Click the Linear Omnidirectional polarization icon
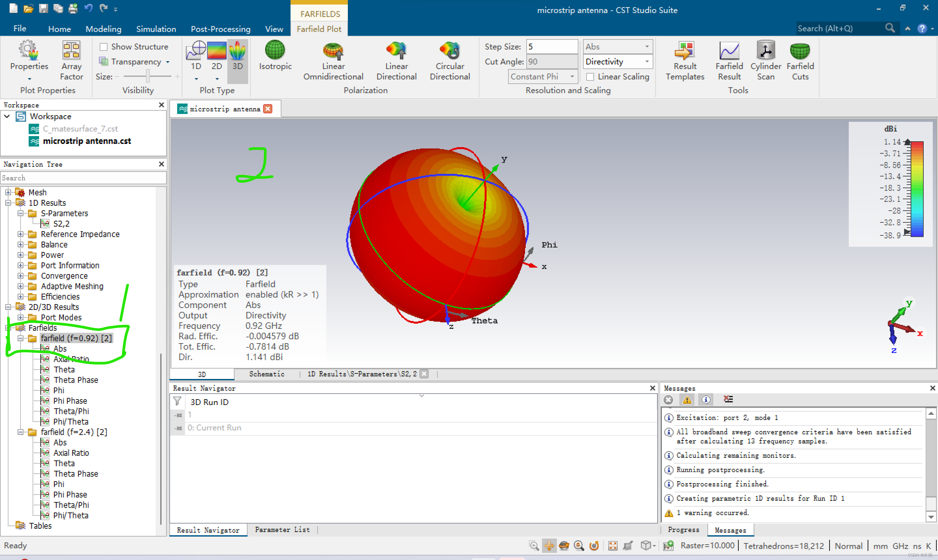This screenshot has width=938, height=560. point(333,51)
